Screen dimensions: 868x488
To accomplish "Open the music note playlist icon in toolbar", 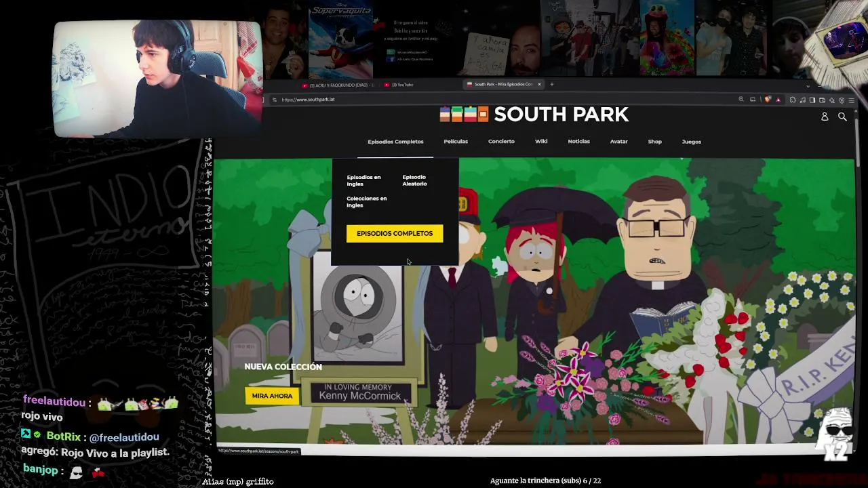I will [802, 100].
